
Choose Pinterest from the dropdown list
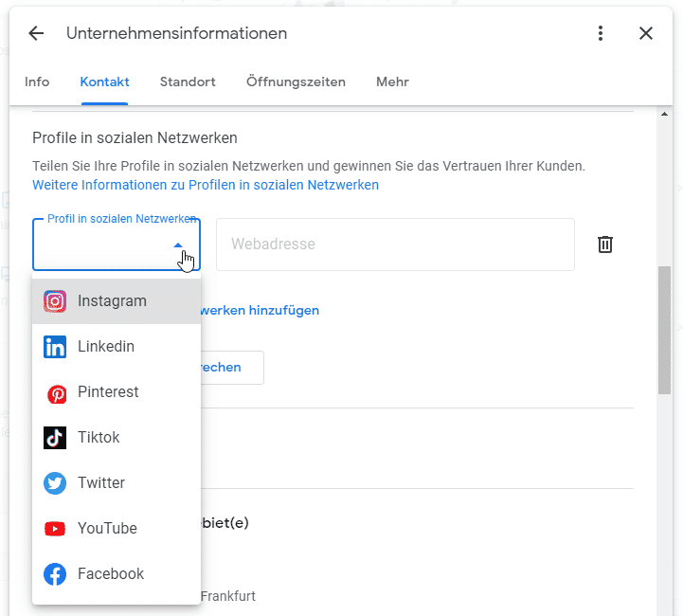(117, 392)
